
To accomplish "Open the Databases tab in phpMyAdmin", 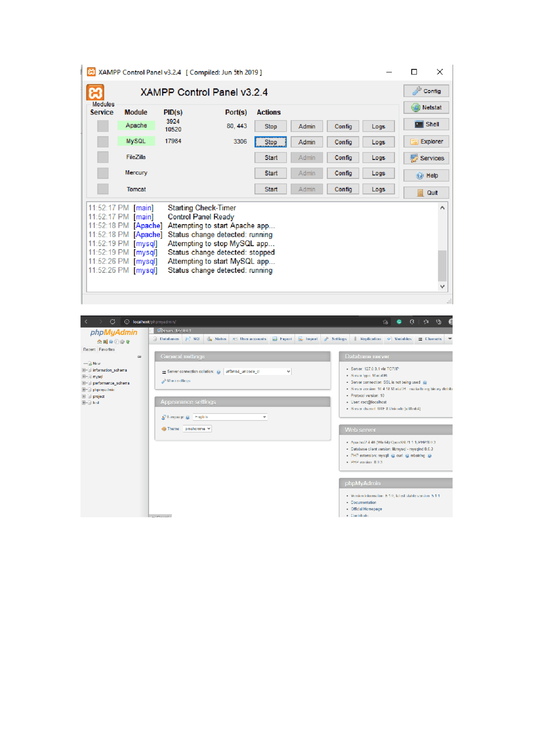I will [x=166, y=339].
